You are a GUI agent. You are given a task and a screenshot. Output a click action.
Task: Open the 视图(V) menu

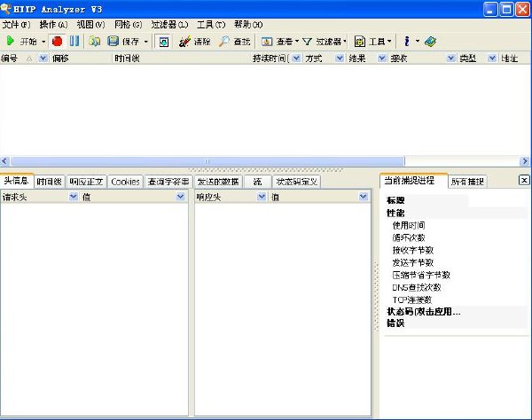click(90, 25)
